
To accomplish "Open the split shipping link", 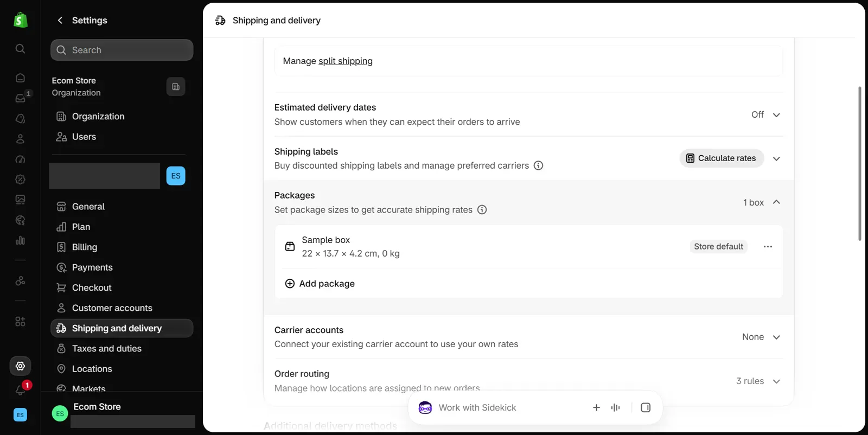I will click(x=346, y=61).
